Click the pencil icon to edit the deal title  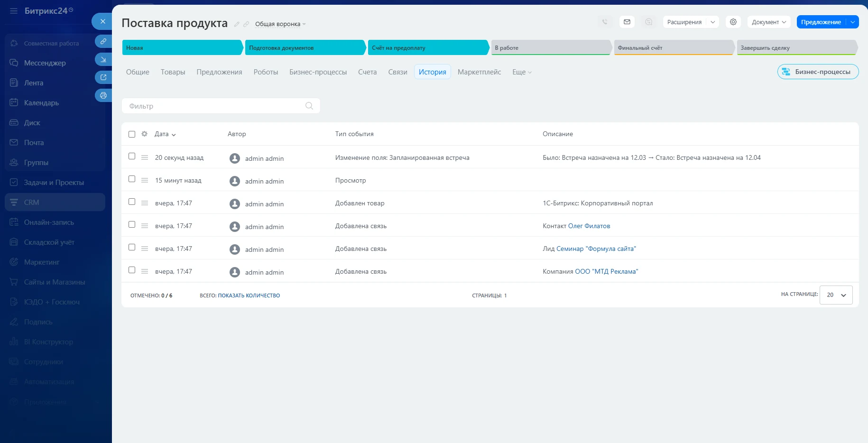pos(237,24)
